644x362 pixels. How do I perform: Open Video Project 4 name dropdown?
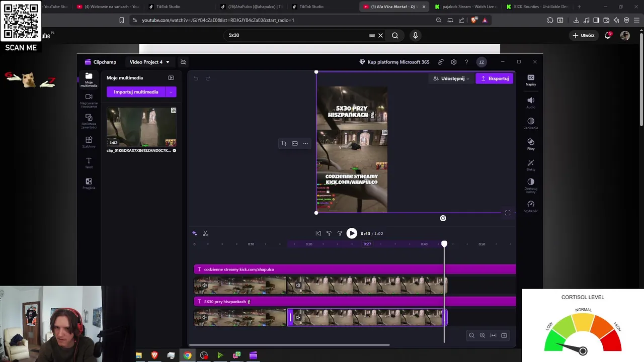click(149, 62)
